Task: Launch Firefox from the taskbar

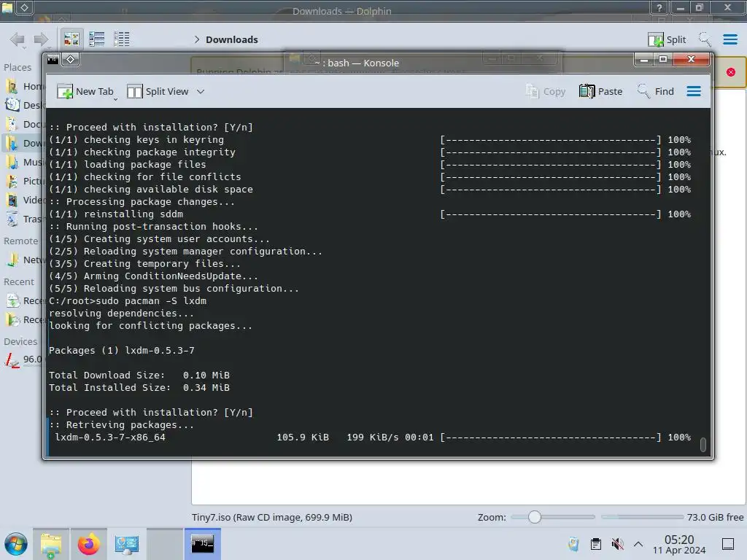Action: (x=88, y=544)
